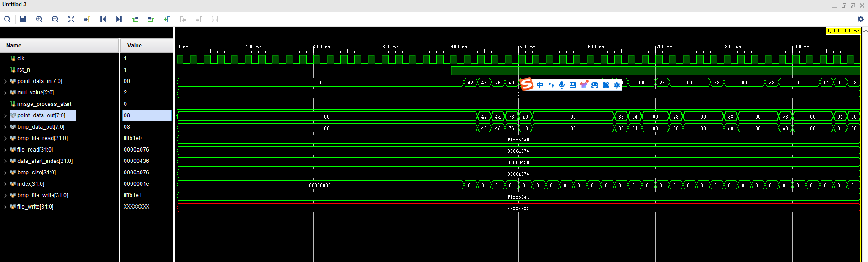Enable Sogou voice input microphone
The image size is (868, 262).
point(562,85)
